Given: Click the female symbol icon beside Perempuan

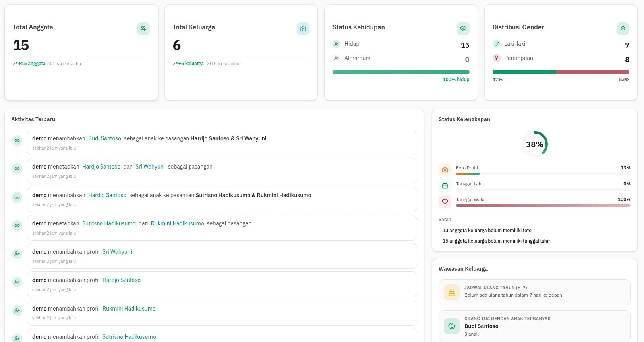Looking at the screenshot, I should click(497, 58).
